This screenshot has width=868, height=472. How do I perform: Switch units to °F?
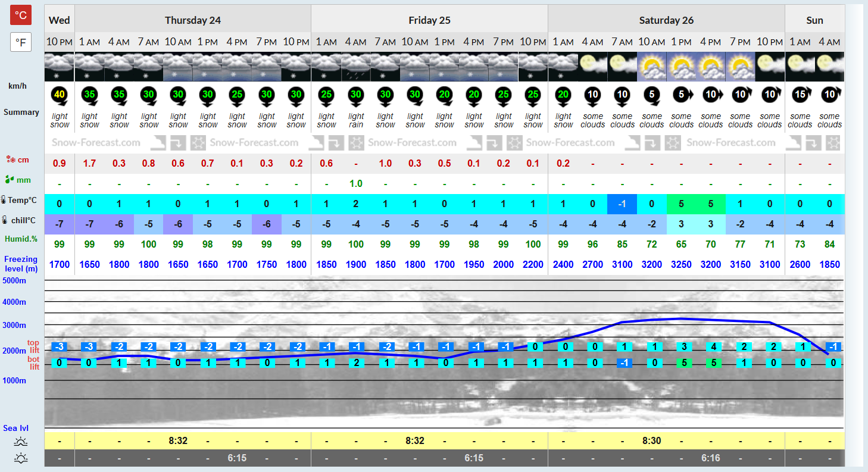(21, 42)
